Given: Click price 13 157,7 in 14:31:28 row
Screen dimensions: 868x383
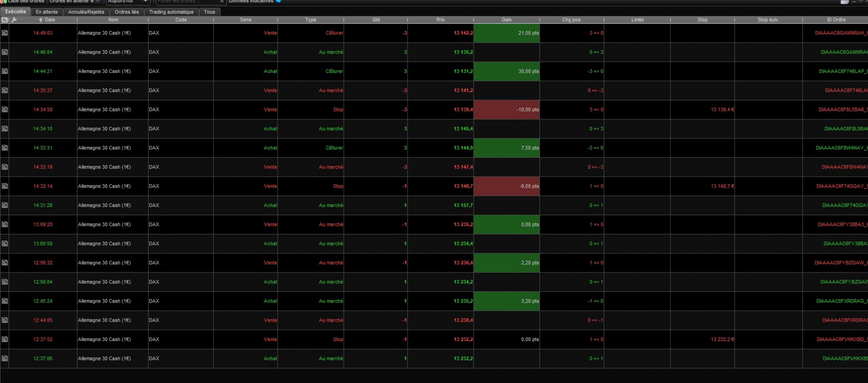Looking at the screenshot, I should [x=463, y=205].
